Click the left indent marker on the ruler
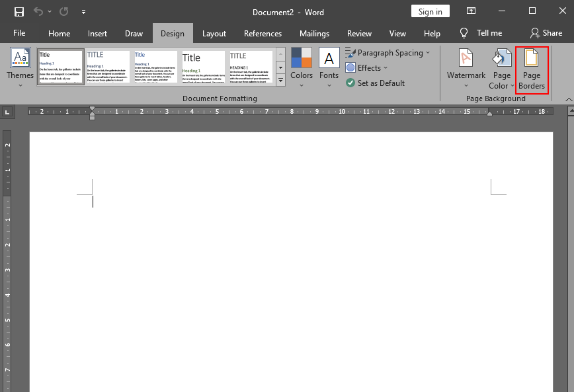574x392 pixels. click(x=93, y=117)
